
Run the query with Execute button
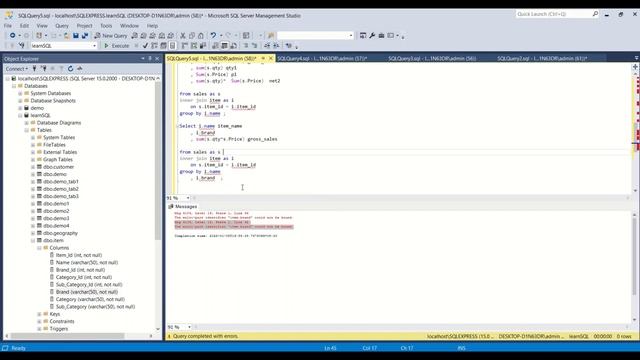point(116,46)
